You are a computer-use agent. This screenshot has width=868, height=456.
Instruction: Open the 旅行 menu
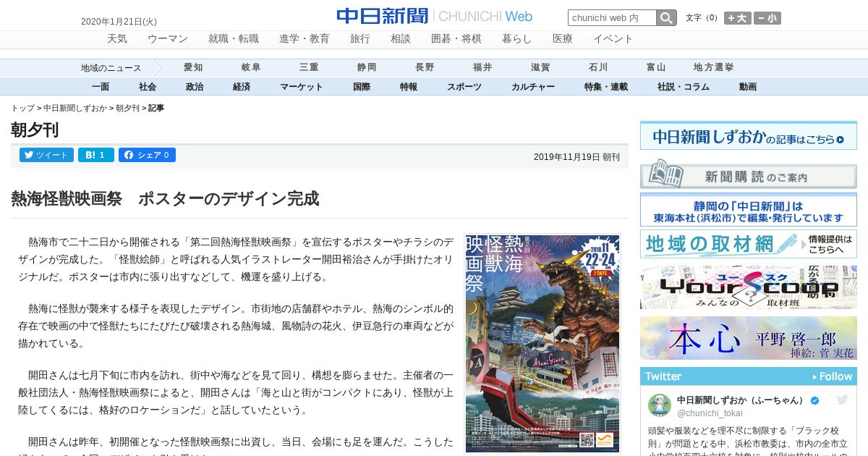(x=360, y=38)
